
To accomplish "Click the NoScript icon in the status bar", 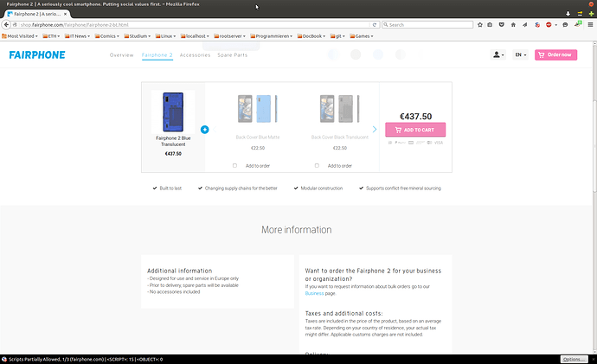I will 4,359.
